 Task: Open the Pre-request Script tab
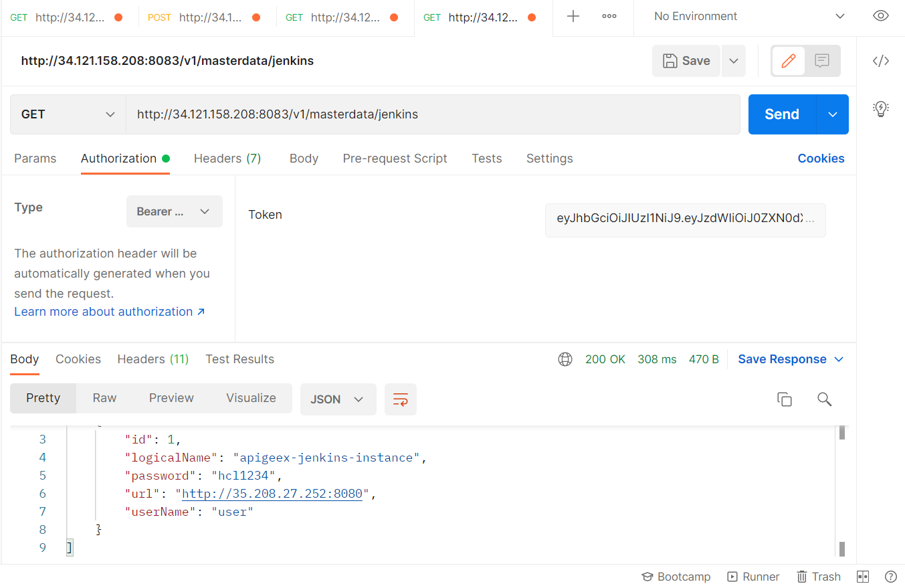tap(395, 159)
